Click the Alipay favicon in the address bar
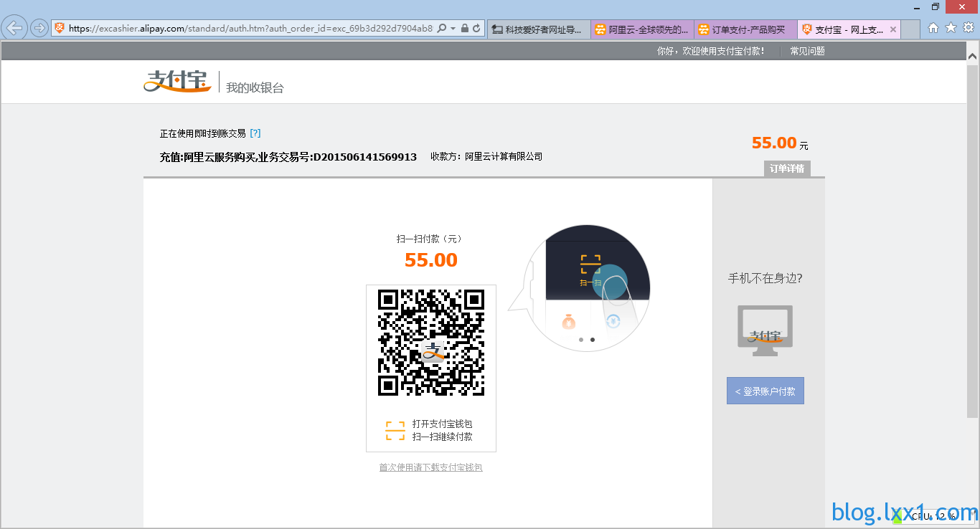 coord(60,29)
